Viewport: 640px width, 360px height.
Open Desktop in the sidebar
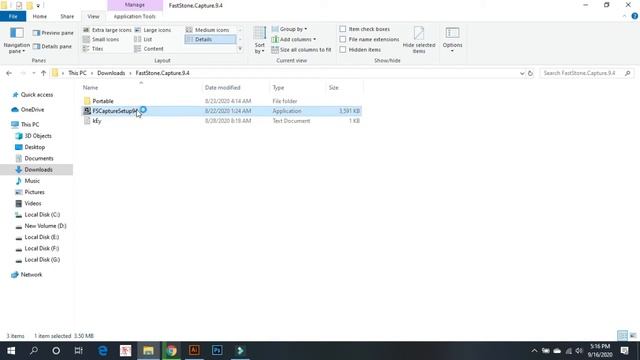(x=35, y=147)
